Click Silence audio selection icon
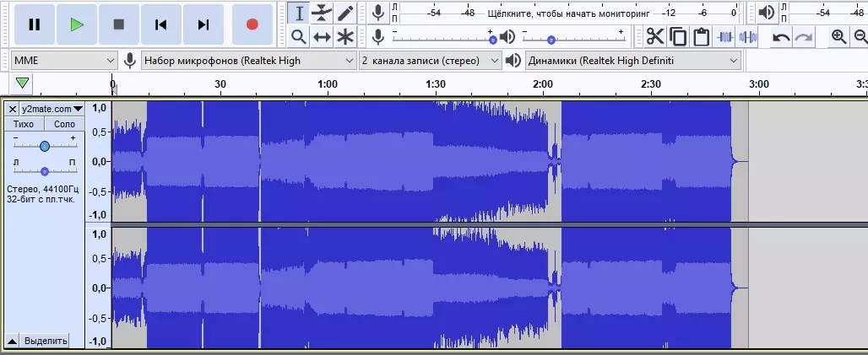The height and width of the screenshot is (355, 868). click(x=748, y=37)
